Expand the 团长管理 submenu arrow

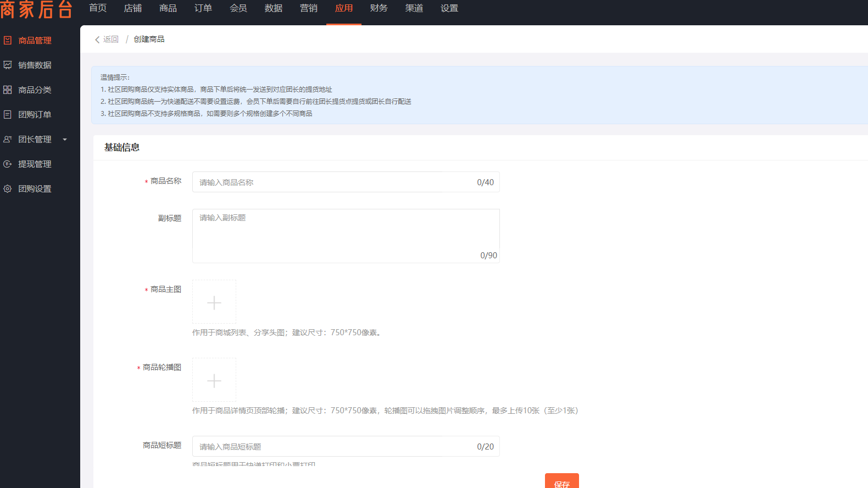click(x=65, y=140)
